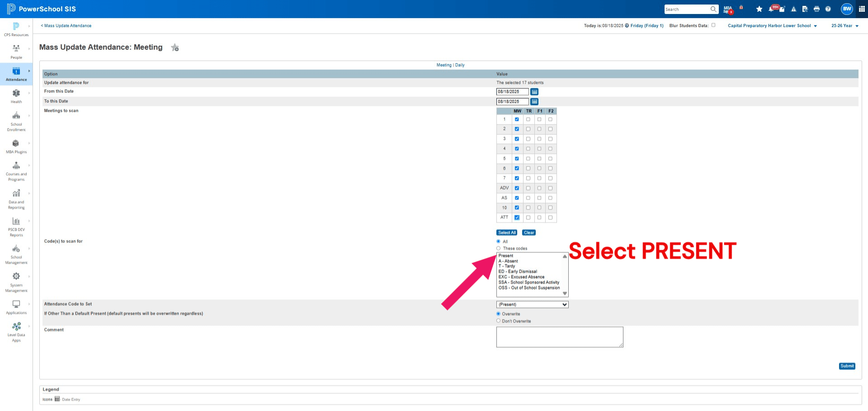
Task: Open calendar picker for To this Date
Action: 534,102
